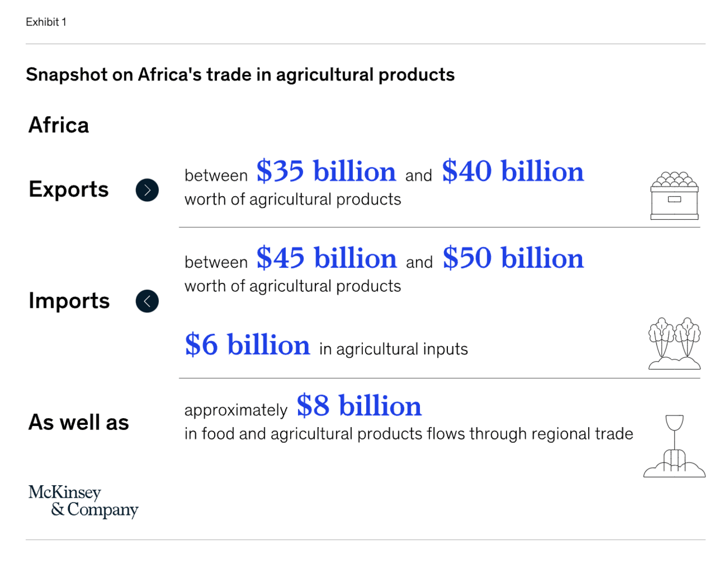Click the Imports left-arrow circle icon
Screen dimensions: 728x568
pyautogui.click(x=147, y=301)
